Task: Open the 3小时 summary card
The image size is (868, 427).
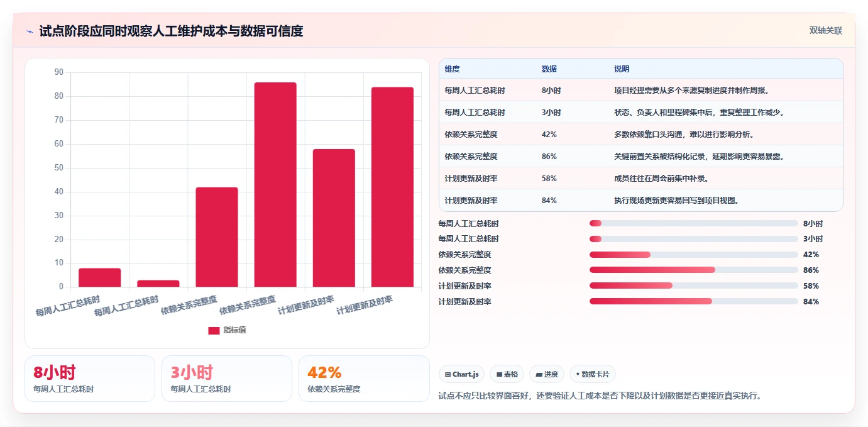Action: pos(227,379)
